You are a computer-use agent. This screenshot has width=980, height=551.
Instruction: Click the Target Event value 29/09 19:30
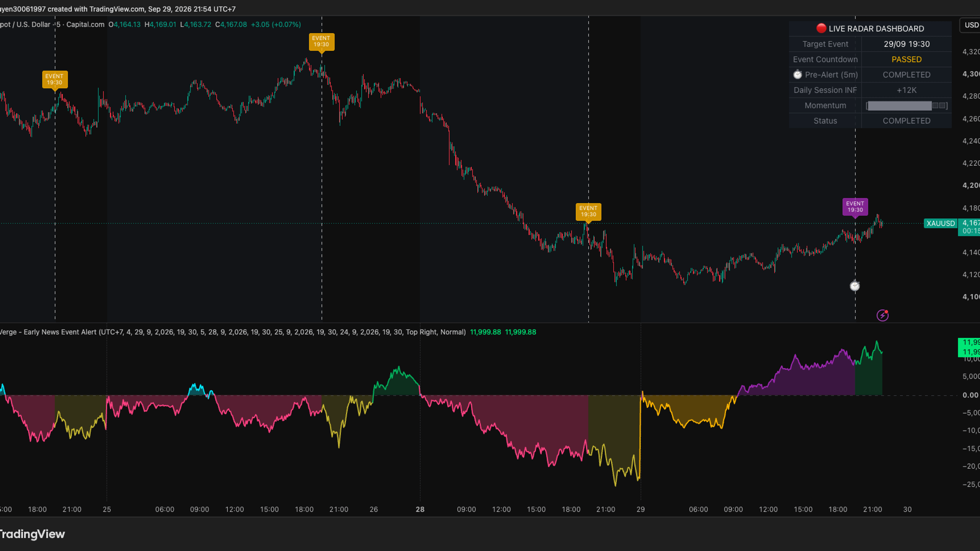(x=906, y=44)
